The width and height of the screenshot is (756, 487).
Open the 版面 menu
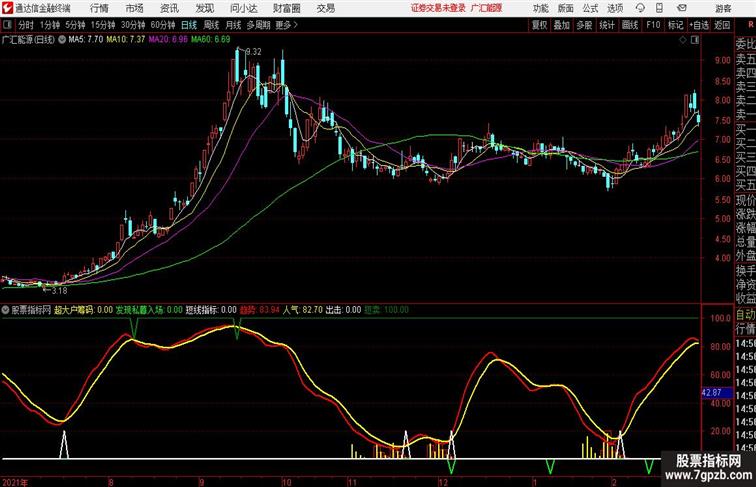pyautogui.click(x=566, y=8)
